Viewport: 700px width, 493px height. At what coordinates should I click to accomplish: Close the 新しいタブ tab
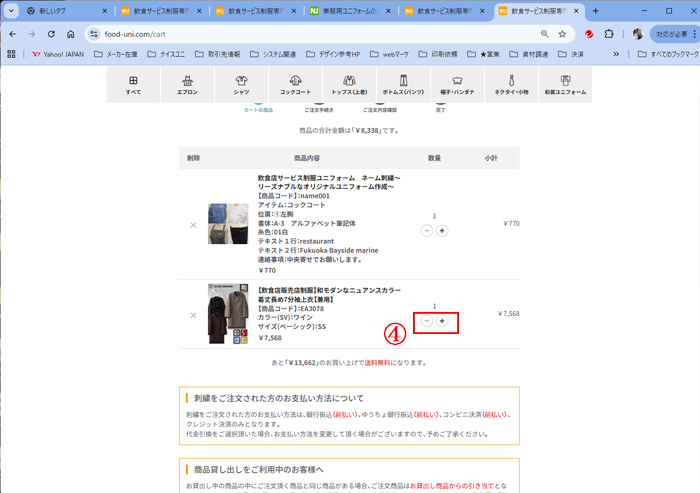(104, 11)
